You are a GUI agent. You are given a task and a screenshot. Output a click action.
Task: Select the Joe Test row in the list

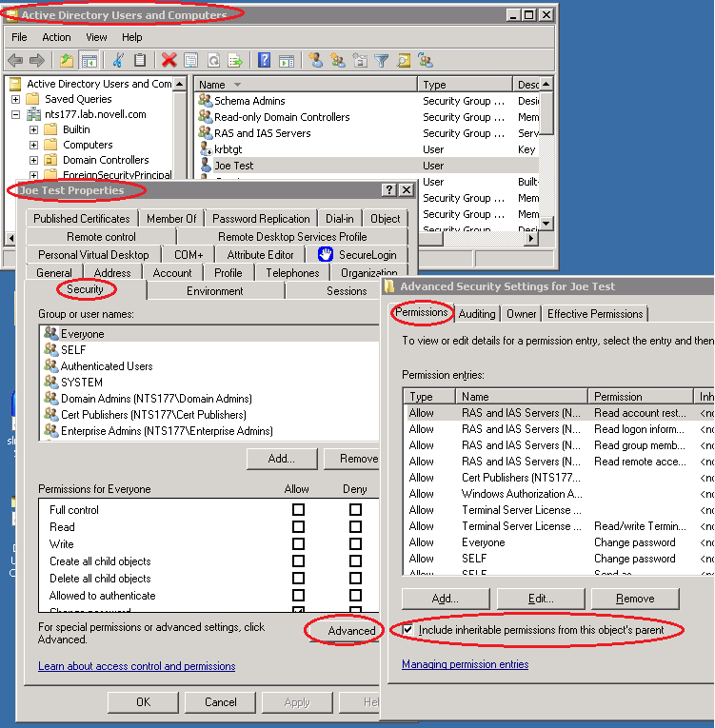click(x=367, y=166)
